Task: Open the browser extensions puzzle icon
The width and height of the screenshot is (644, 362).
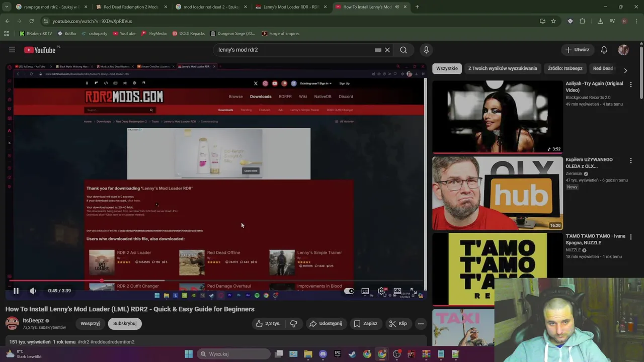Action: (583, 21)
